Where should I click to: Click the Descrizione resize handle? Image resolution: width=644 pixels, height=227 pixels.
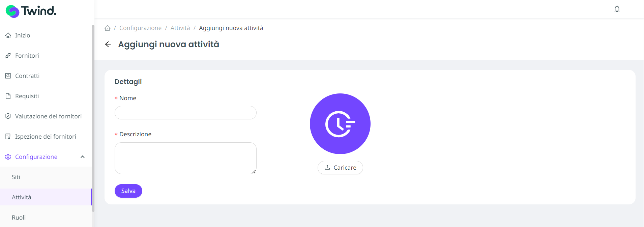point(254,172)
